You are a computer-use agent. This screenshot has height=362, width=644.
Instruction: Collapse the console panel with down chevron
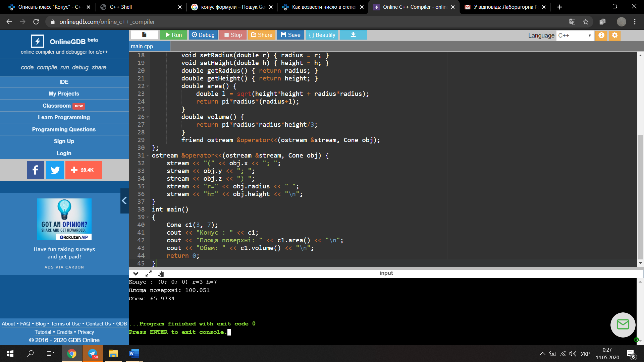coord(136,274)
